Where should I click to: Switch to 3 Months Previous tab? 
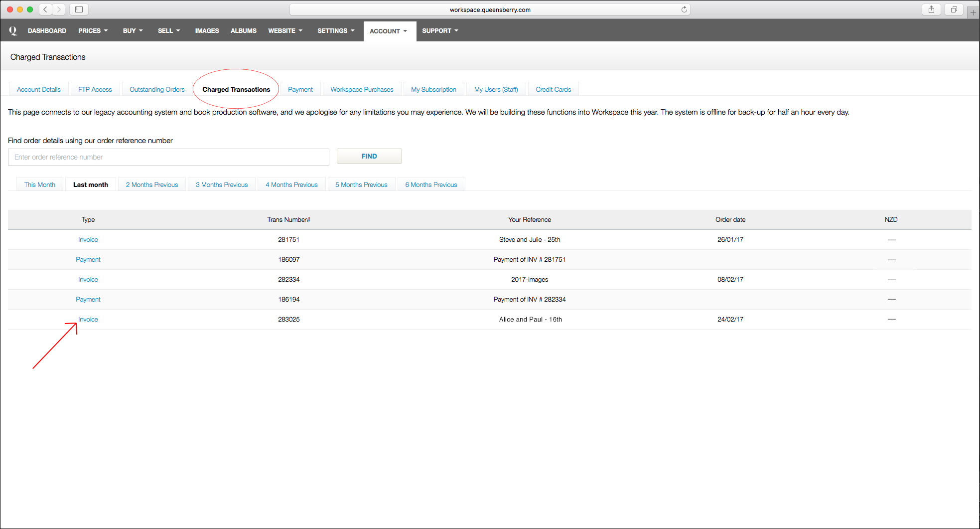coord(221,185)
